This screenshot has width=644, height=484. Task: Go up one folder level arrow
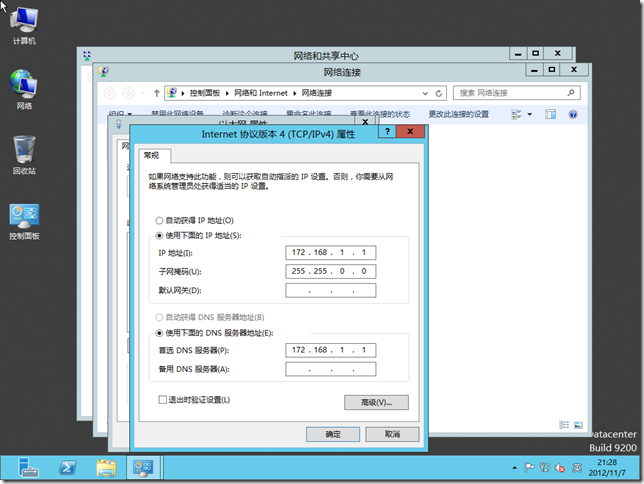pos(156,93)
